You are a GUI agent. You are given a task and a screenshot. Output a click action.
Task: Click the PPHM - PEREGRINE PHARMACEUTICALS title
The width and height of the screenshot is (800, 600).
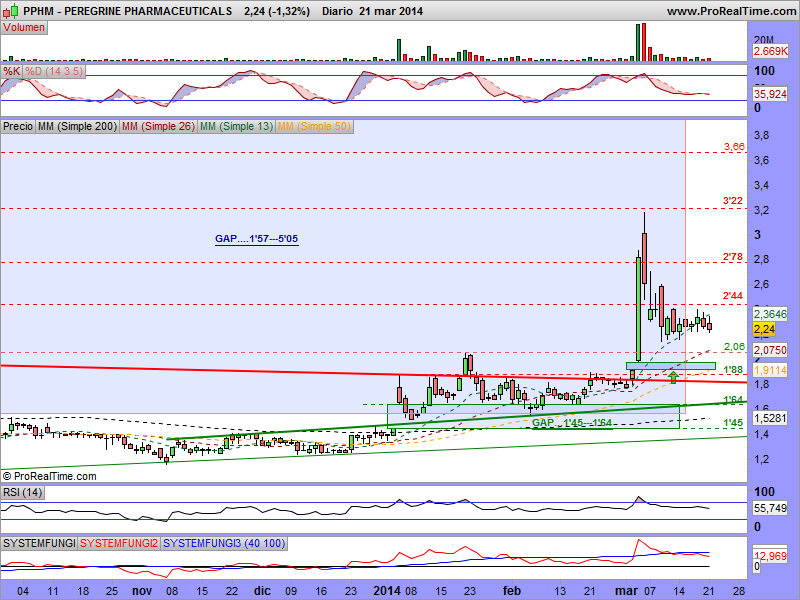tap(128, 11)
